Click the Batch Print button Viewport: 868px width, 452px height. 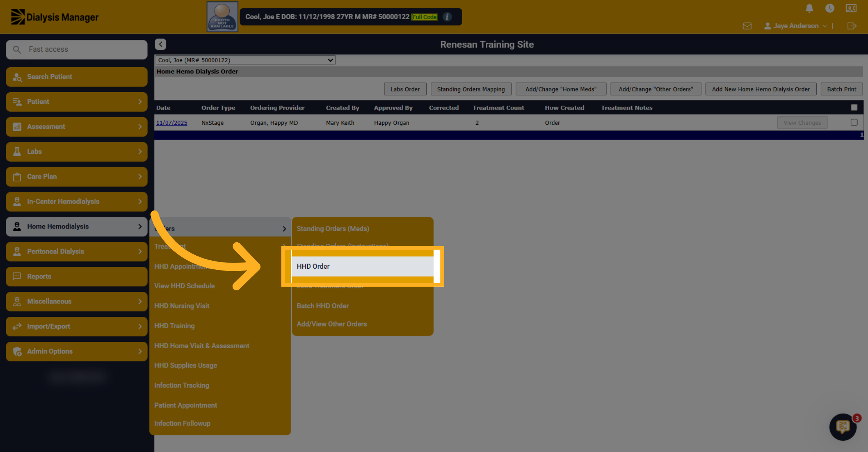(842, 89)
